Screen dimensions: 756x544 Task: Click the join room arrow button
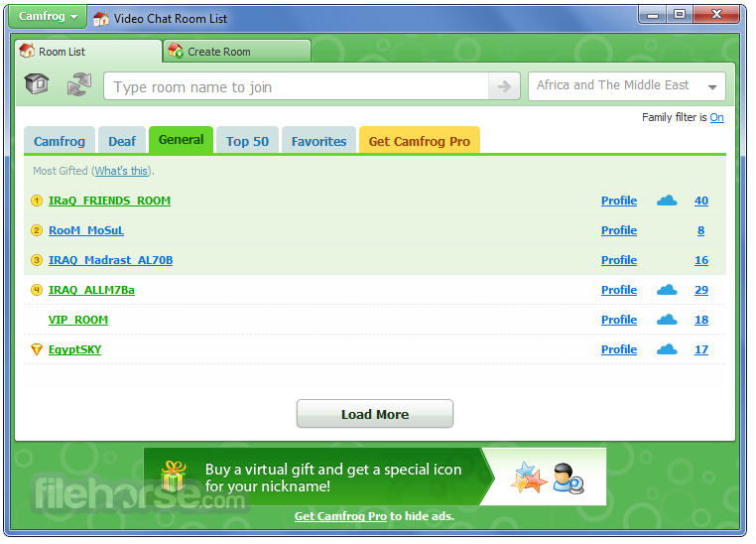tap(504, 86)
